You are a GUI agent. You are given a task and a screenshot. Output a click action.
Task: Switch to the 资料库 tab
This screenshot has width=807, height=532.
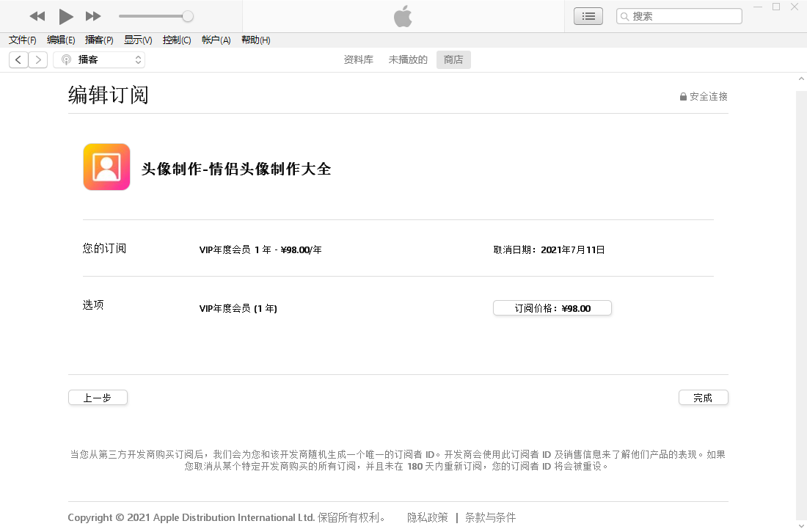tap(358, 59)
